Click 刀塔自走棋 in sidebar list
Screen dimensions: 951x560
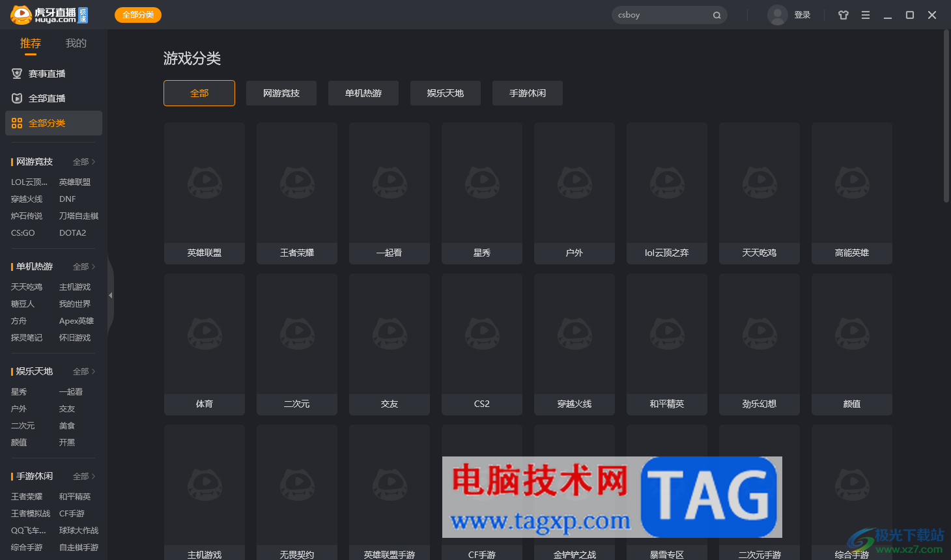tap(79, 216)
